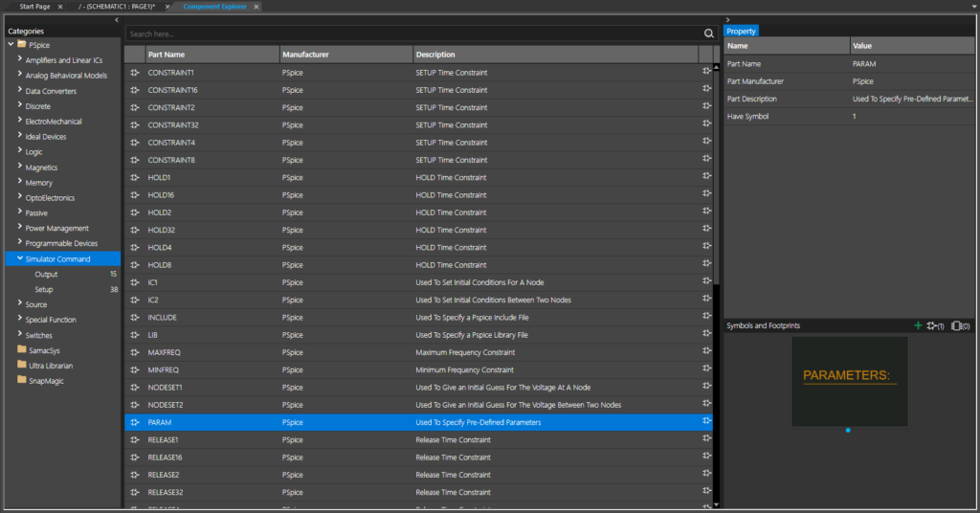This screenshot has height=513, width=980.
Task: Click part symbol icon left of RELEASE16
Action: pyautogui.click(x=134, y=457)
